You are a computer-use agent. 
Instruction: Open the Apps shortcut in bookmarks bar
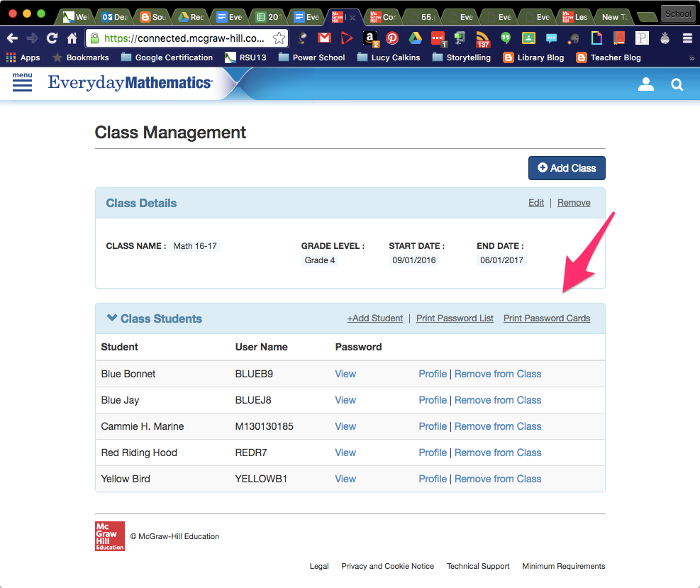(x=23, y=57)
